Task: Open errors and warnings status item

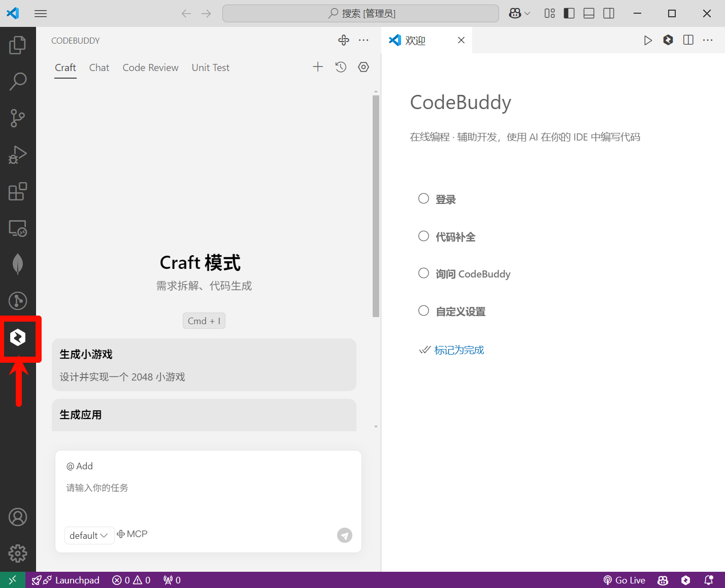Action: [131, 580]
